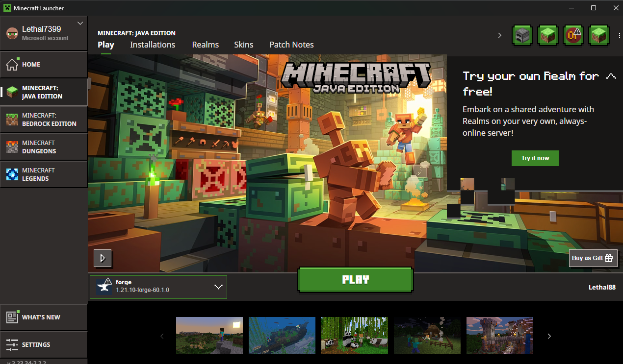Open the forge installation selector dropdown
Screen dimensions: 623x364
[158, 287]
